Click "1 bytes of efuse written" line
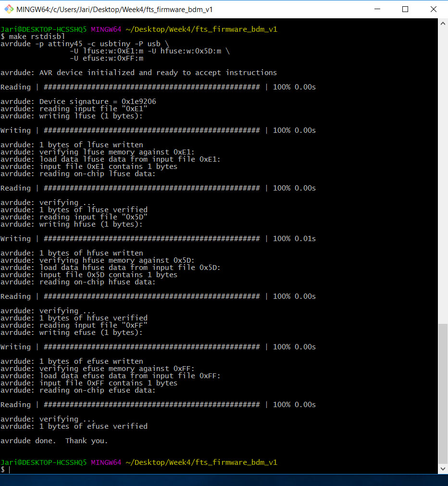 (x=72, y=361)
